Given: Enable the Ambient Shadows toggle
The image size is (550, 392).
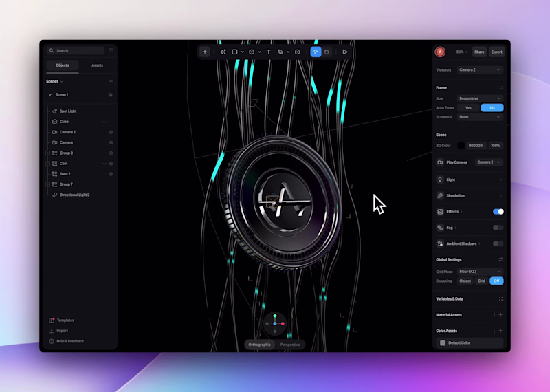Looking at the screenshot, I should (x=498, y=244).
